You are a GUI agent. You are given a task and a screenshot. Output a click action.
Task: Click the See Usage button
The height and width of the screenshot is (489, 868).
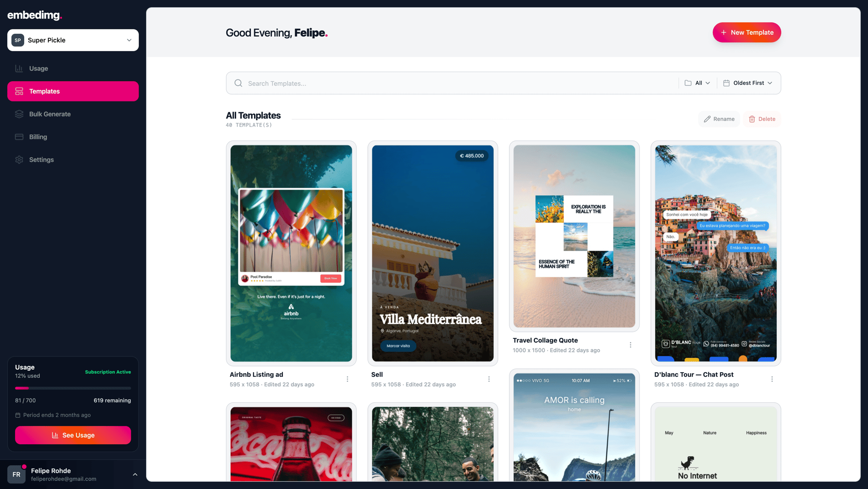coord(73,436)
